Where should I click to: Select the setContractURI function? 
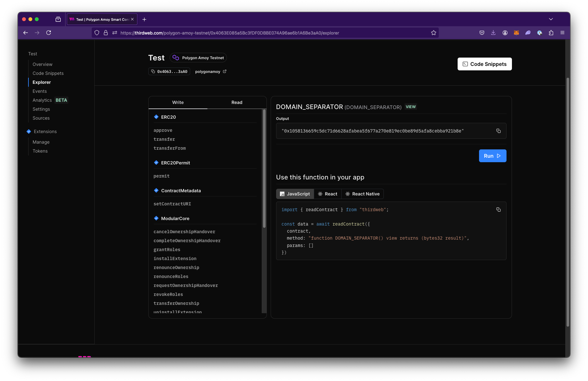pyautogui.click(x=172, y=204)
